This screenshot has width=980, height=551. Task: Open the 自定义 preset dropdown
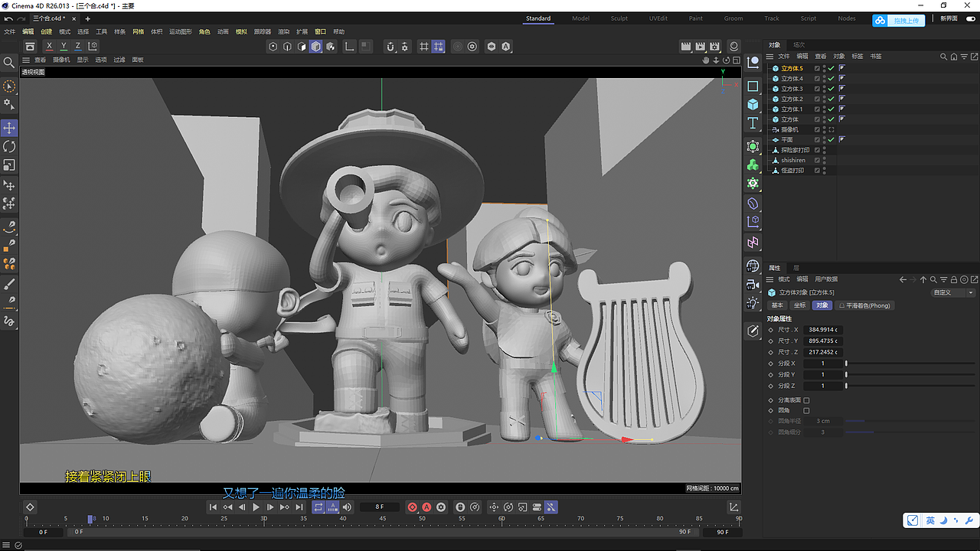pyautogui.click(x=952, y=292)
